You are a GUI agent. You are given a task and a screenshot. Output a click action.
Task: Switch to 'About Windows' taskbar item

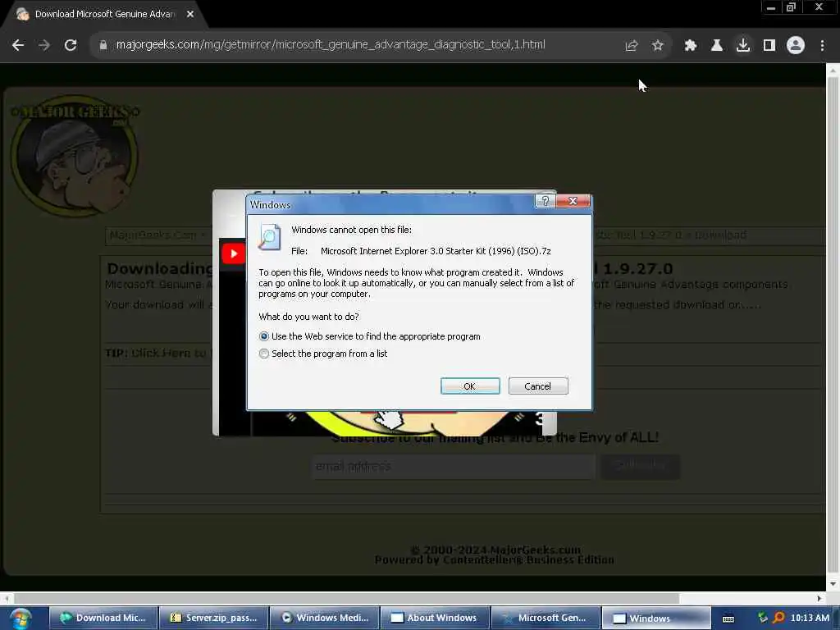coord(435,618)
